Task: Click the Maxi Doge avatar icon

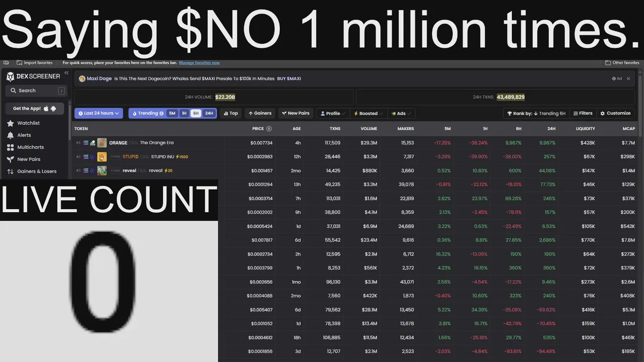Action: pyautogui.click(x=82, y=78)
